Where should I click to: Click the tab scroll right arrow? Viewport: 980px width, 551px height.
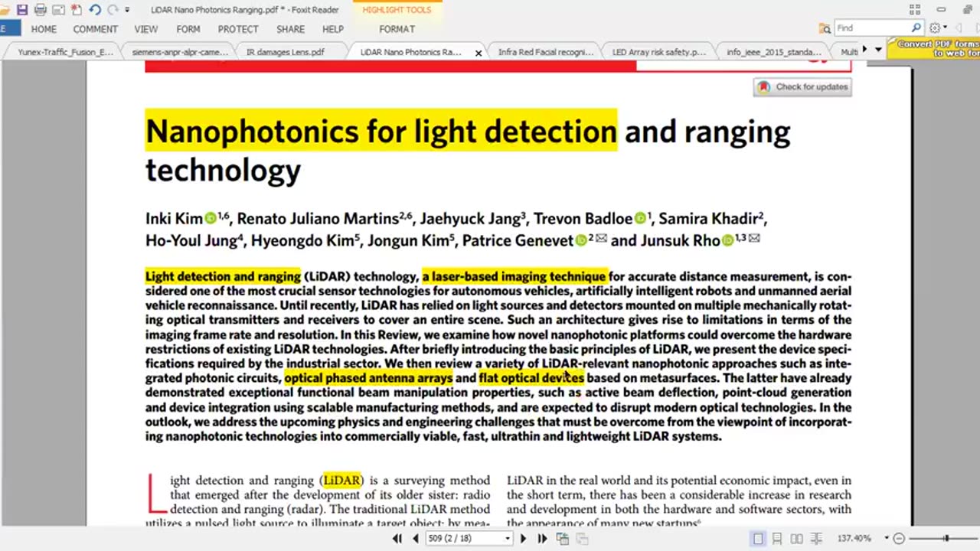pos(864,50)
